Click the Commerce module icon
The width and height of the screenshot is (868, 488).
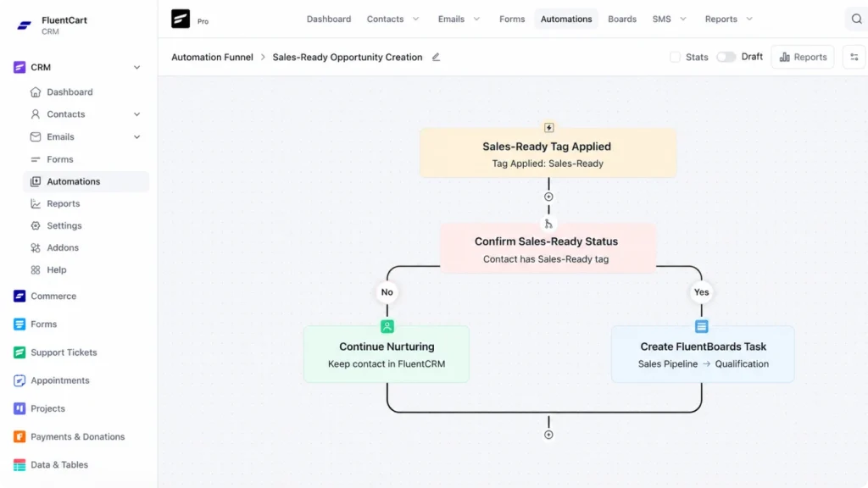(19, 296)
